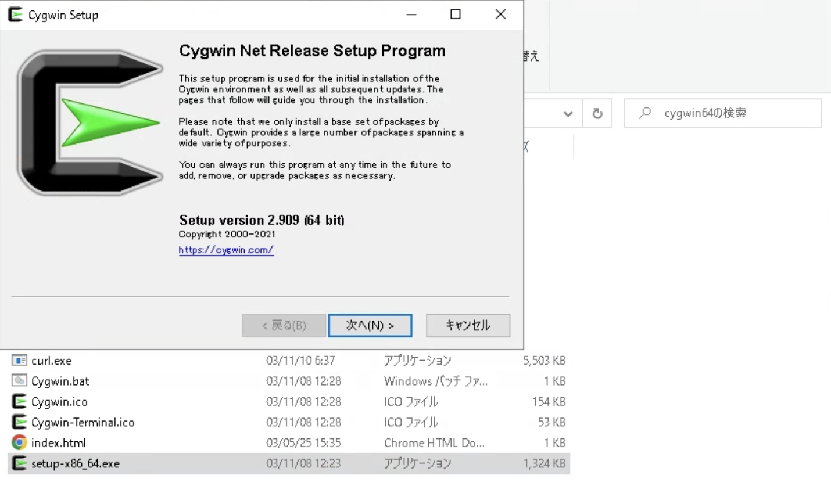Select the Cygwin.bat file row
831x504 pixels.
pos(60,381)
